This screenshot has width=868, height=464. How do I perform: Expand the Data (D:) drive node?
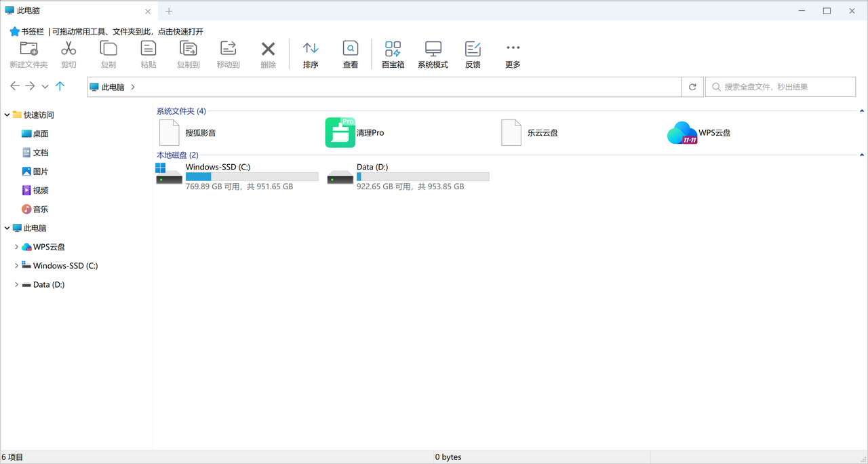click(16, 284)
